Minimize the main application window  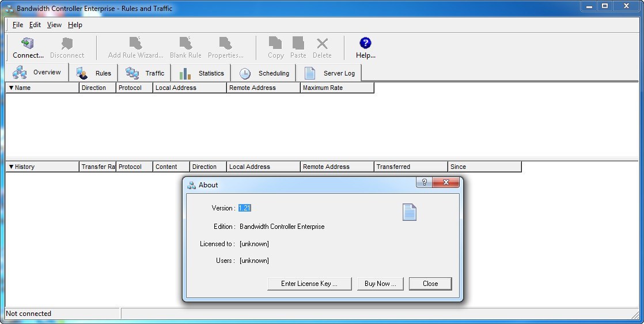pos(589,6)
